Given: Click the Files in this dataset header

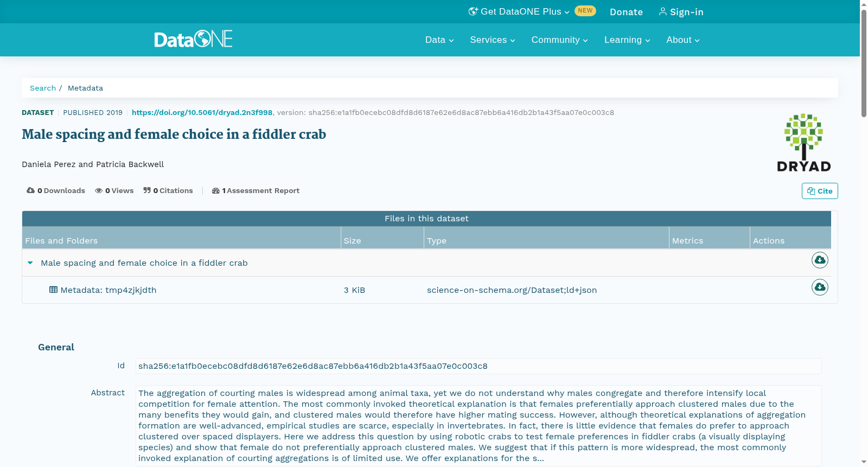Looking at the screenshot, I should (x=426, y=219).
